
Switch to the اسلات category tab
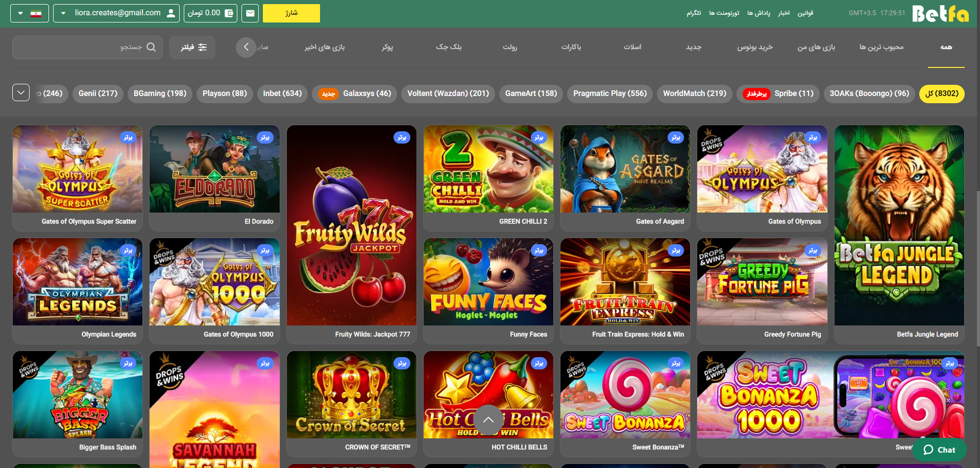pyautogui.click(x=632, y=47)
